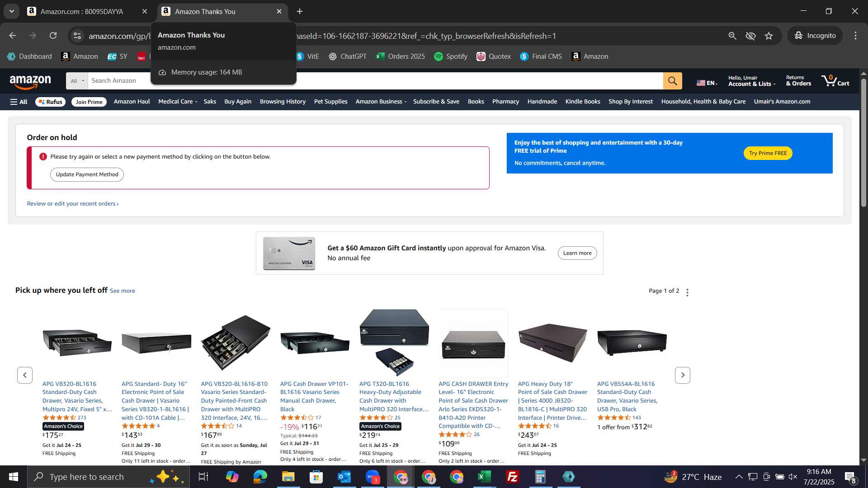Image resolution: width=868 pixels, height=488 pixels.
Task: Open Excel from taskbar
Action: click(x=484, y=477)
